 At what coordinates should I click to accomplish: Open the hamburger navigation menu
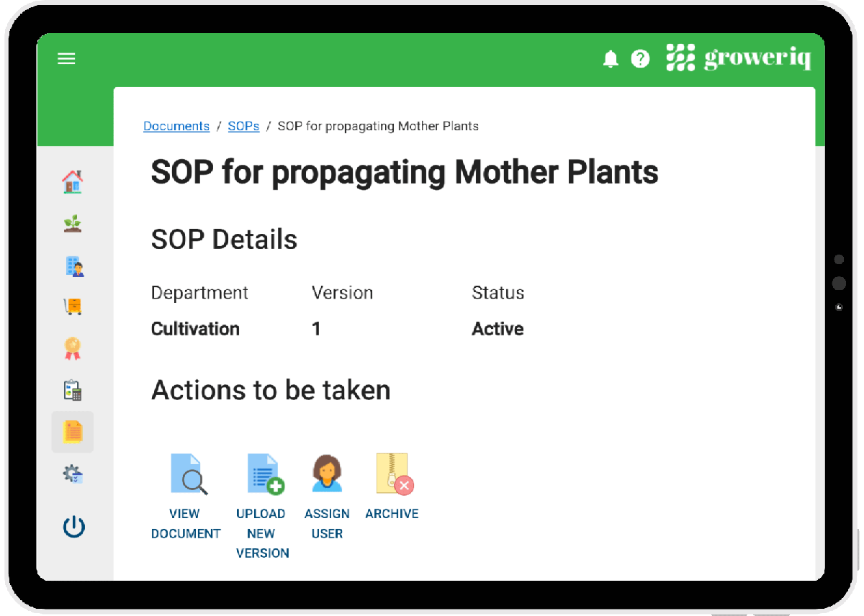click(x=66, y=59)
